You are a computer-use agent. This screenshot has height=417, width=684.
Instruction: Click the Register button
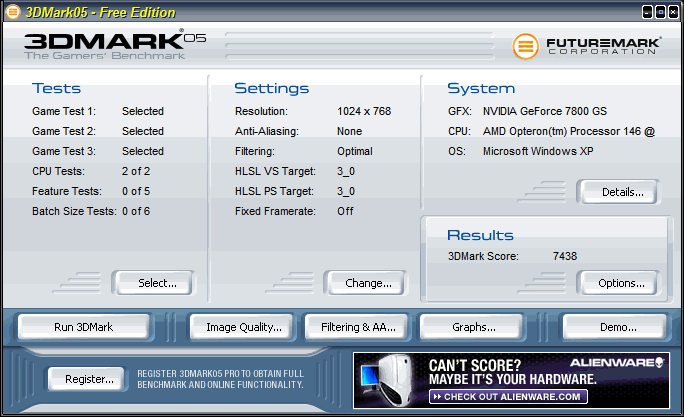point(86,379)
